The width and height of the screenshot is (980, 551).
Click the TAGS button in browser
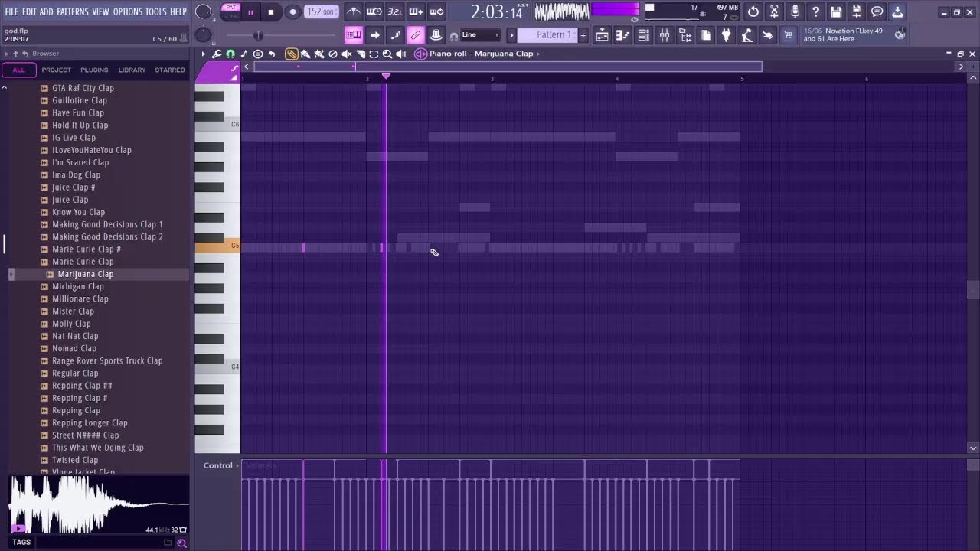tap(21, 542)
